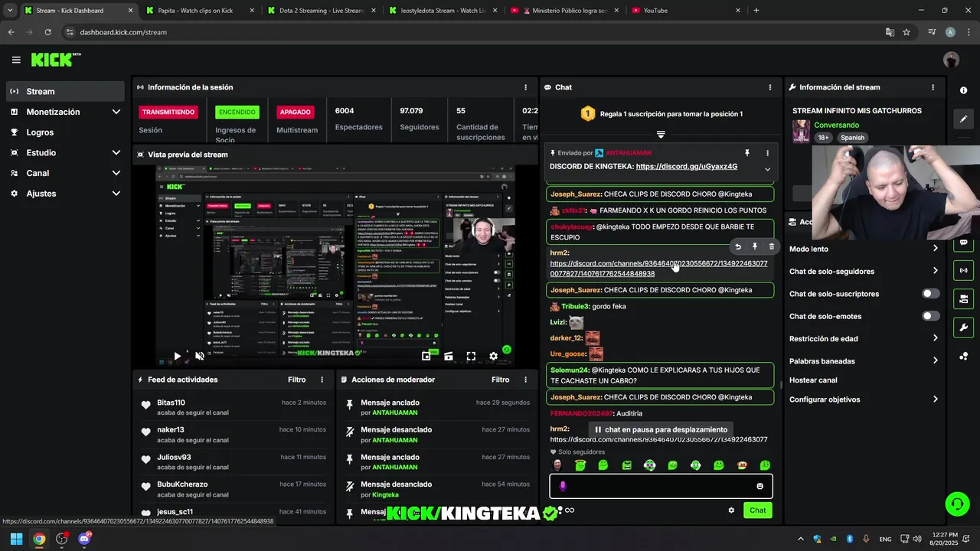Insert the halo Kick emote
Viewport: 980px width, 551px height.
point(580,465)
